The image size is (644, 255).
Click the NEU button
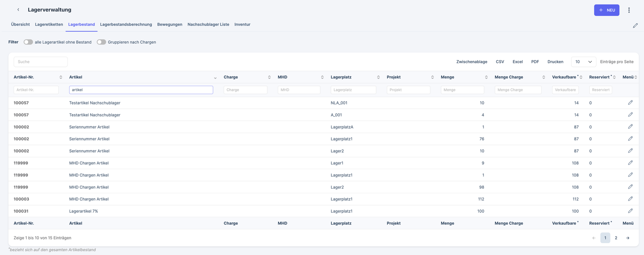coord(606,10)
